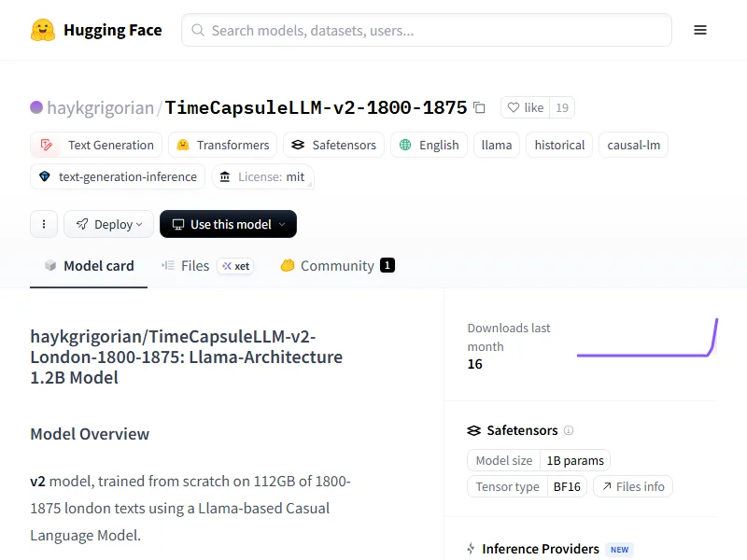The image size is (747, 560).
Task: Focus the search models input field
Action: point(430,30)
